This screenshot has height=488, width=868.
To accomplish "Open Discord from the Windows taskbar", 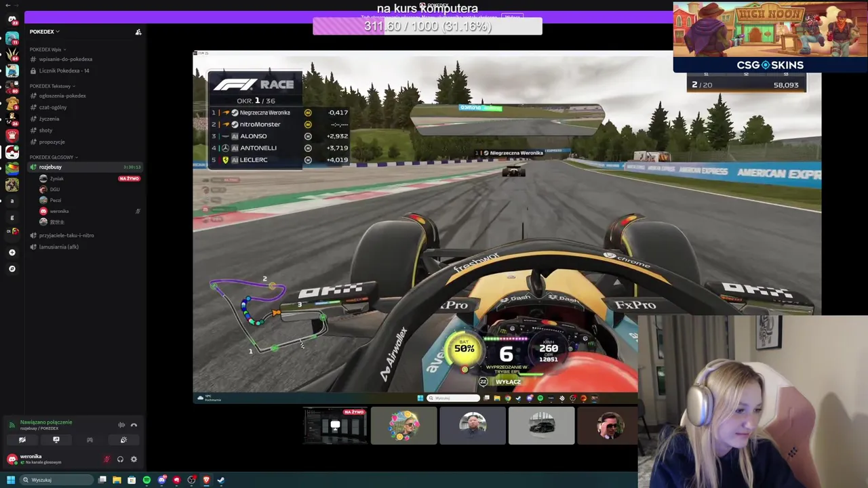I will (x=161, y=480).
